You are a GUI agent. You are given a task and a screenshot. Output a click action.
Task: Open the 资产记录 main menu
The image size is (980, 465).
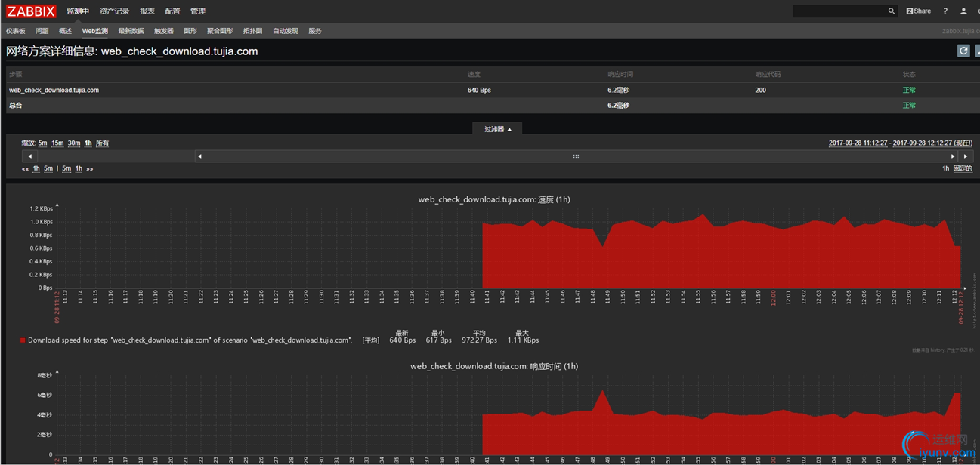(x=114, y=11)
